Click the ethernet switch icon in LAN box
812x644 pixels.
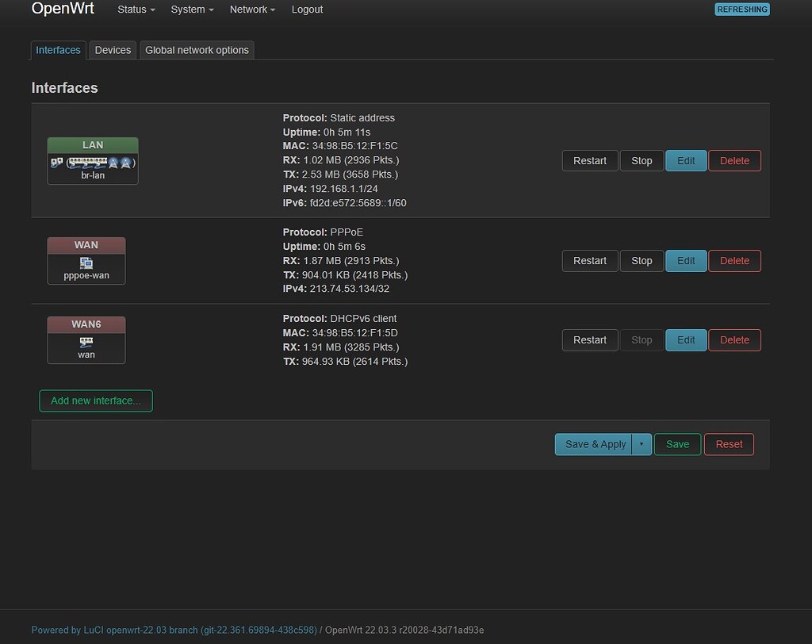pyautogui.click(x=87, y=163)
